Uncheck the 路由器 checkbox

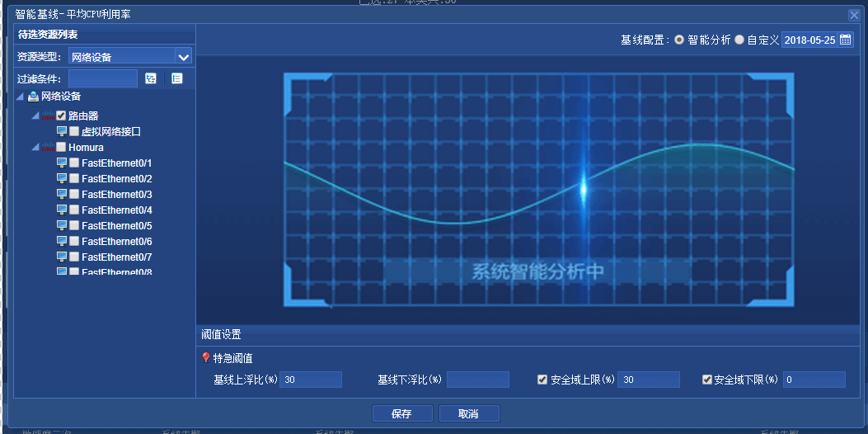(61, 116)
